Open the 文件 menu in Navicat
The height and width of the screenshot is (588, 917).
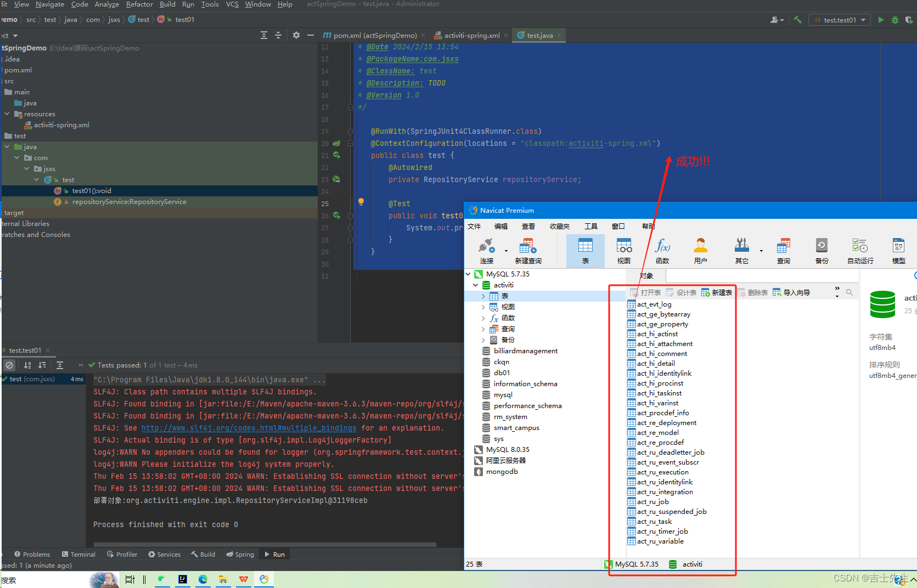coord(474,226)
